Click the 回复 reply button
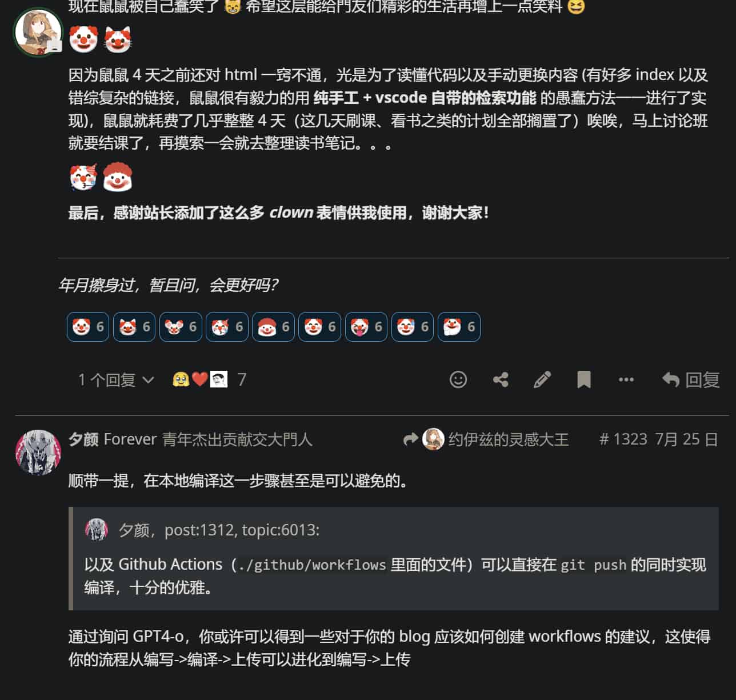736x700 pixels. (690, 379)
